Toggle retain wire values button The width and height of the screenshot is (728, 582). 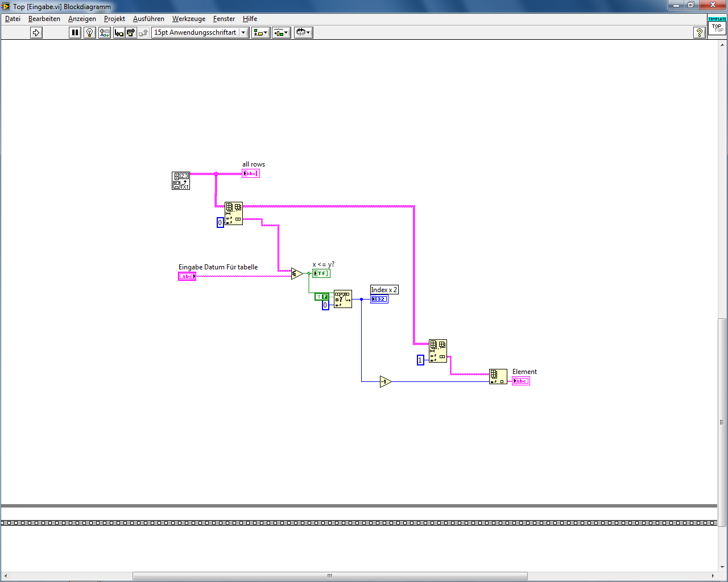pos(105,32)
